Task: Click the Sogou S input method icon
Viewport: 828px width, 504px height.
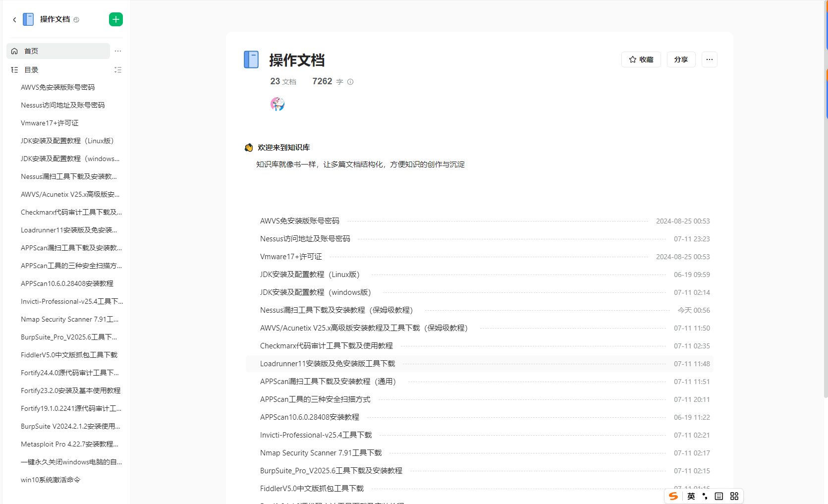Action: coord(673,496)
